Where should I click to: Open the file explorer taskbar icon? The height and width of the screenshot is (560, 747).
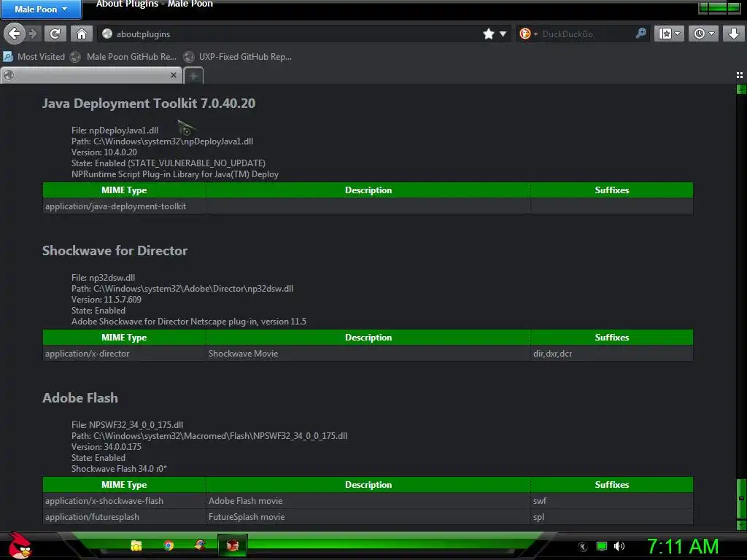pos(136,545)
